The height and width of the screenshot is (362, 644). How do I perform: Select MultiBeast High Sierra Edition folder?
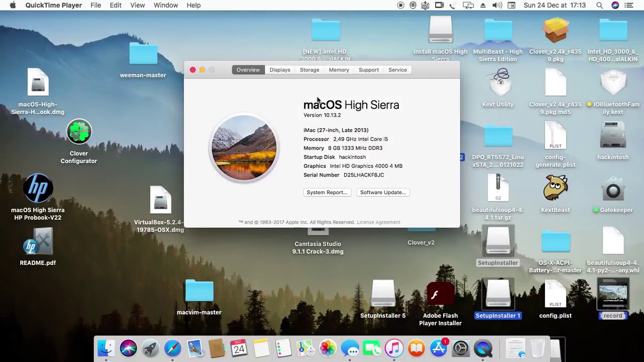[498, 30]
